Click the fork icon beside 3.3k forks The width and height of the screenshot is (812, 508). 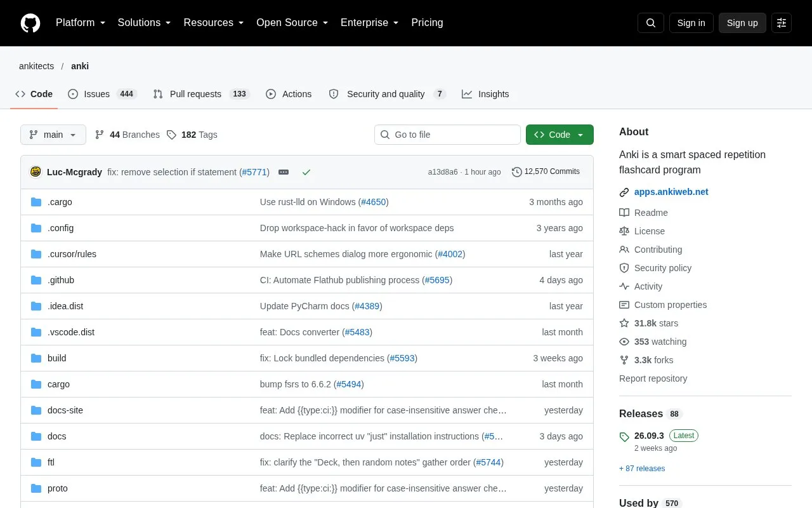pyautogui.click(x=624, y=360)
